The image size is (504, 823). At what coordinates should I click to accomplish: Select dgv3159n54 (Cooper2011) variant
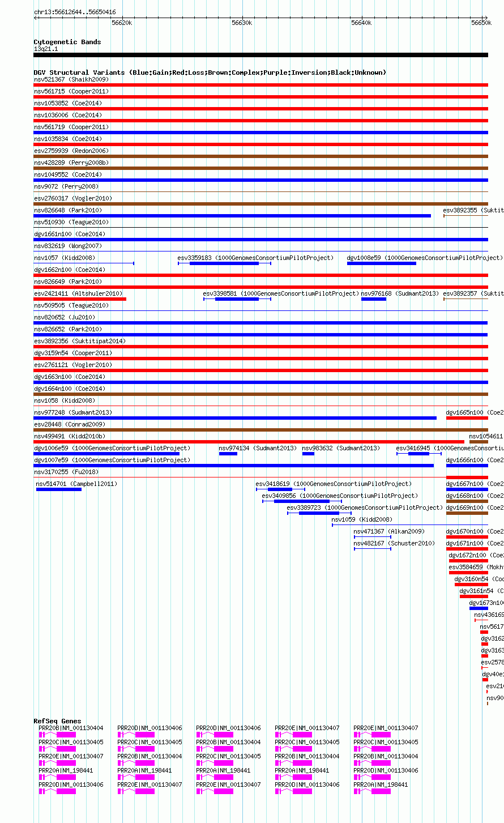pyautogui.click(x=73, y=353)
